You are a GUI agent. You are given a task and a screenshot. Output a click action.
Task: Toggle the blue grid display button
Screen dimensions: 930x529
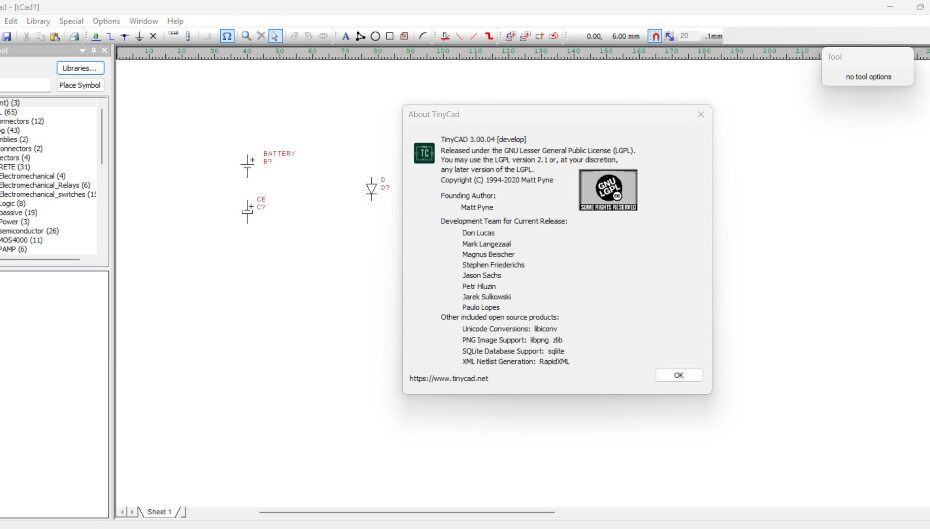pos(670,36)
